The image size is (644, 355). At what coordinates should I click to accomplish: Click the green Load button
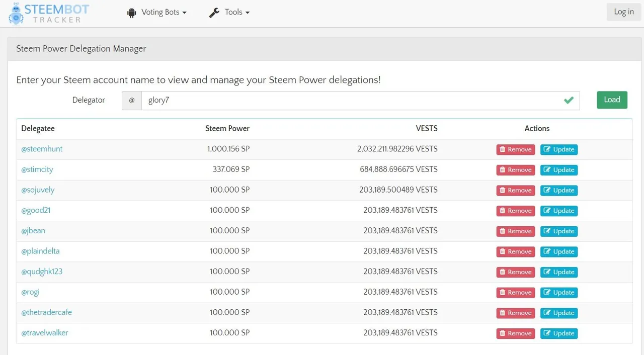[x=612, y=100]
